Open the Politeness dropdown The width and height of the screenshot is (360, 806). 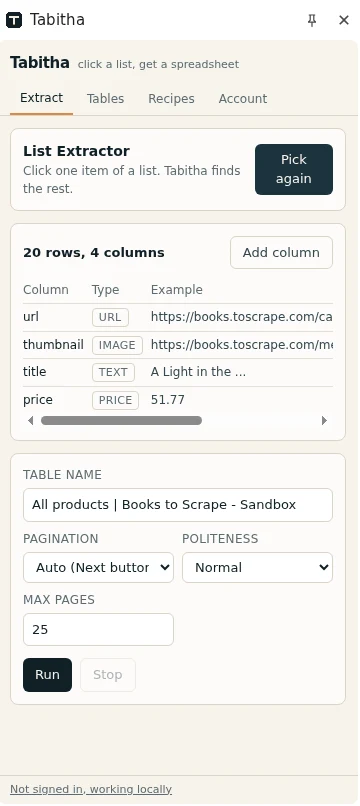tap(257, 567)
